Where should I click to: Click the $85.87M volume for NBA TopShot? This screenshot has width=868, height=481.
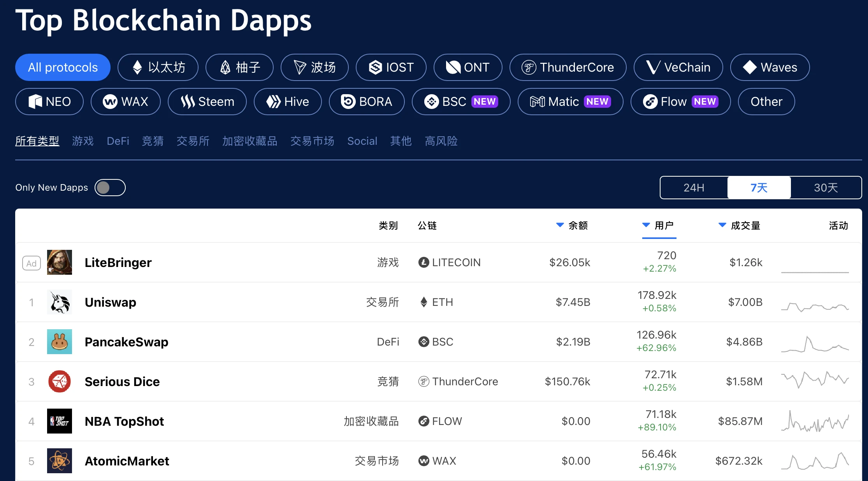[740, 421]
